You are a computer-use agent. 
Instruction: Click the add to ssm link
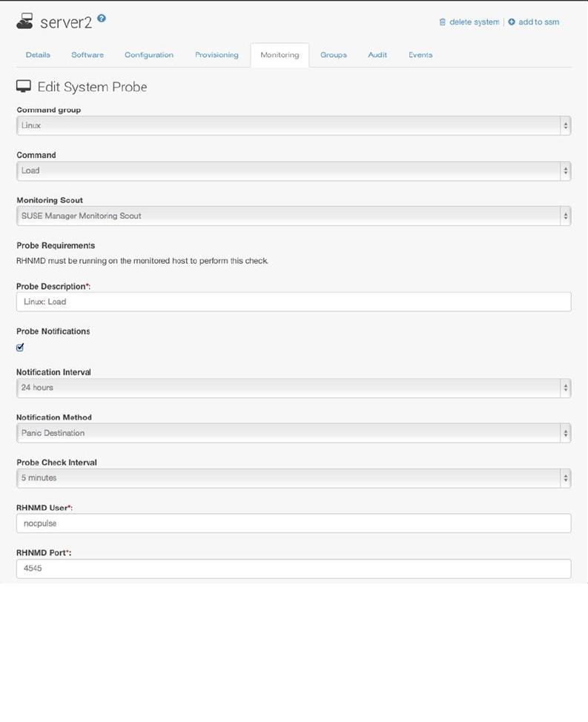tap(538, 22)
